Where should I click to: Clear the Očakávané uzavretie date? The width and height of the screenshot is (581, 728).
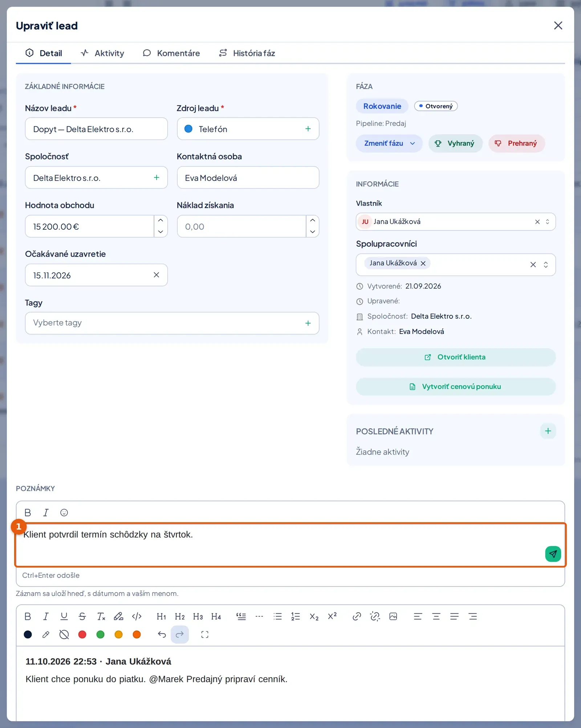tap(157, 275)
